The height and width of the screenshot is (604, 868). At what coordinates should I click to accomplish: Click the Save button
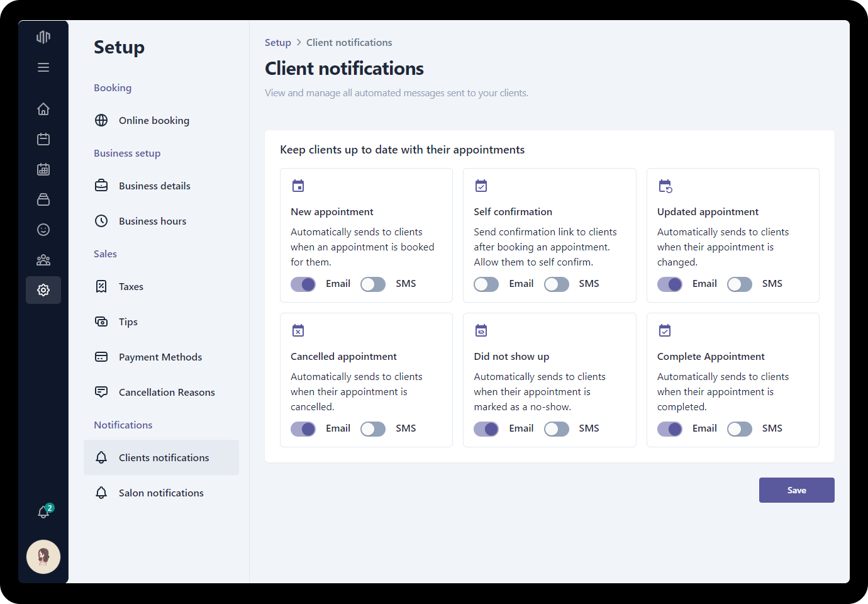[x=796, y=490]
